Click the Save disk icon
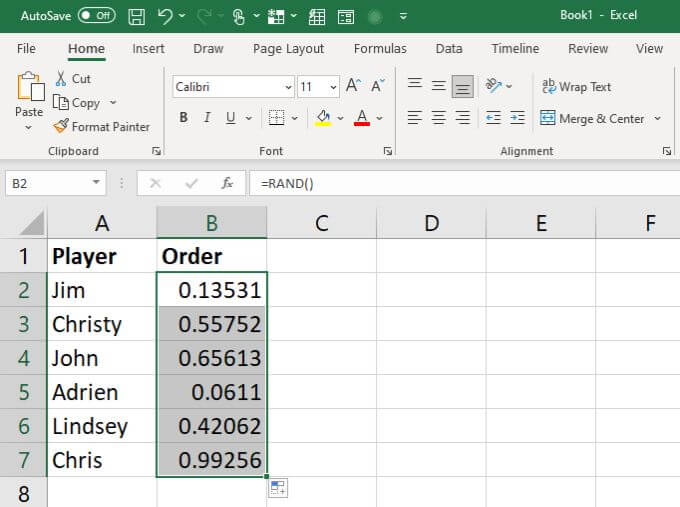 coord(137,17)
